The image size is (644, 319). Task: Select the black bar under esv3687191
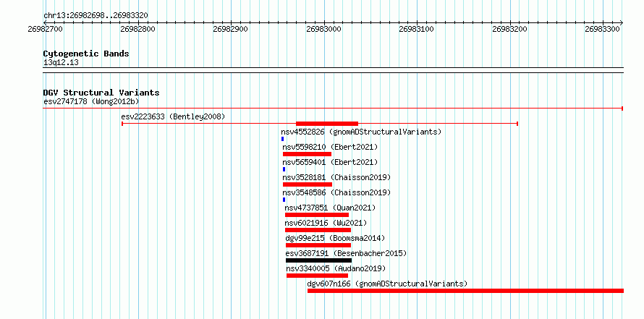(318, 260)
